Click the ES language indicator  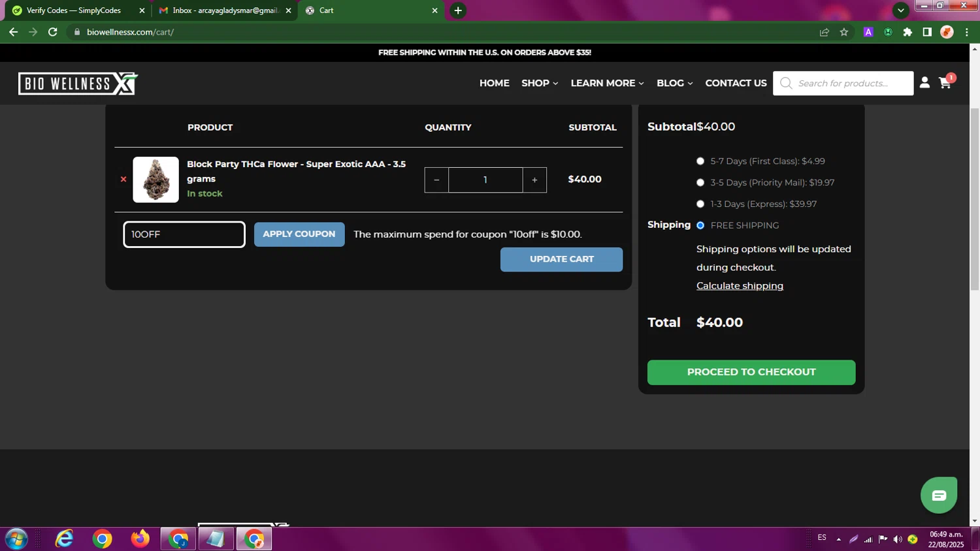point(822,538)
